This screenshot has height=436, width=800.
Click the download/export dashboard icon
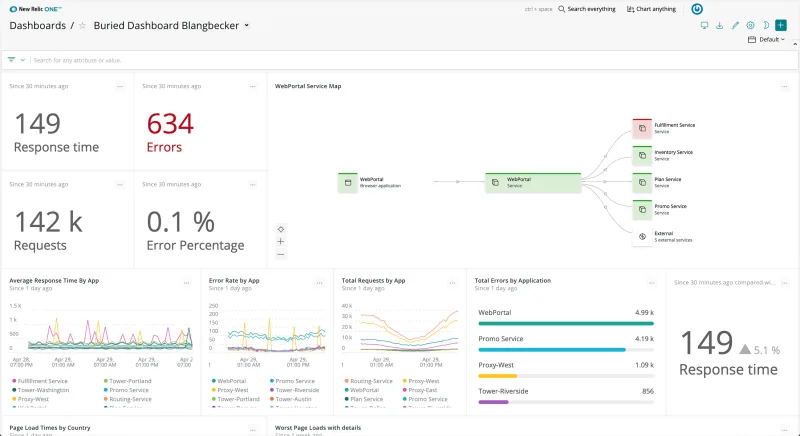point(719,25)
